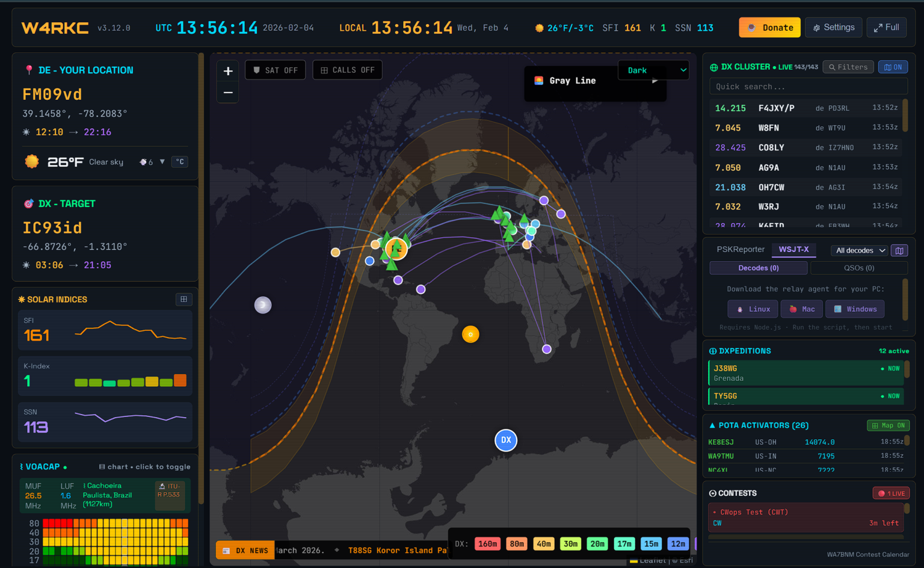Zoom in on the world map
924x568 pixels.
228,71
